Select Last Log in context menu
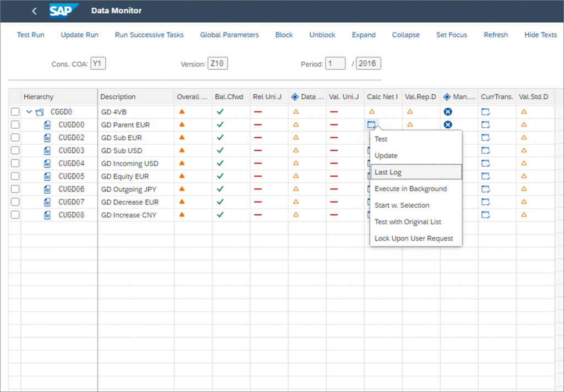This screenshot has width=564, height=392. pyautogui.click(x=416, y=172)
